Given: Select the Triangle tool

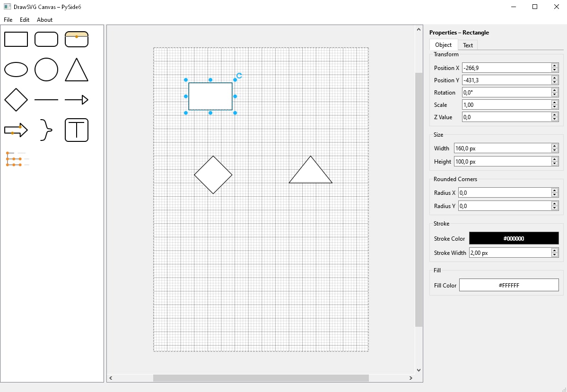Looking at the screenshot, I should point(77,70).
